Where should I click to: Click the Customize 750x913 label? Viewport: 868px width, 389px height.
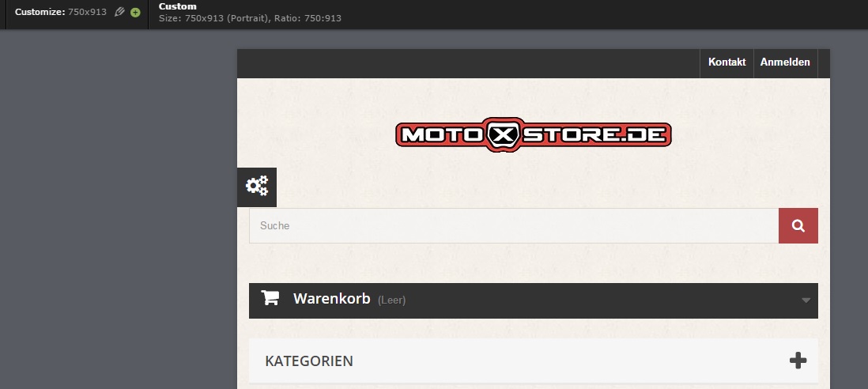60,12
